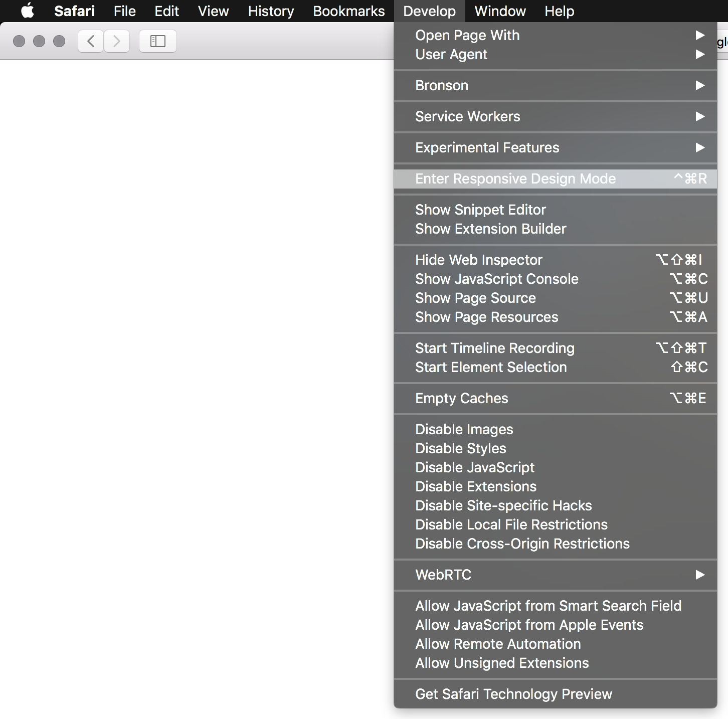The height and width of the screenshot is (719, 728).
Task: Expand the Open Page With submenu
Action: point(556,35)
